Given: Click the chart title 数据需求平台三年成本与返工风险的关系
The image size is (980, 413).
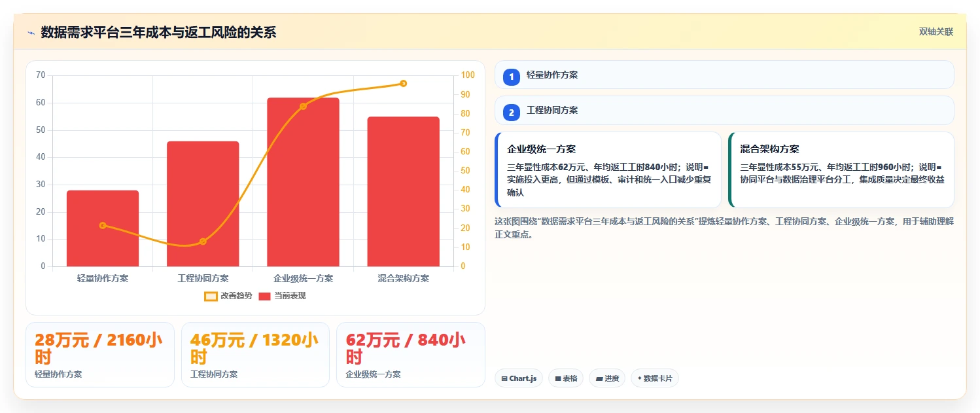Looking at the screenshot, I should point(158,32).
